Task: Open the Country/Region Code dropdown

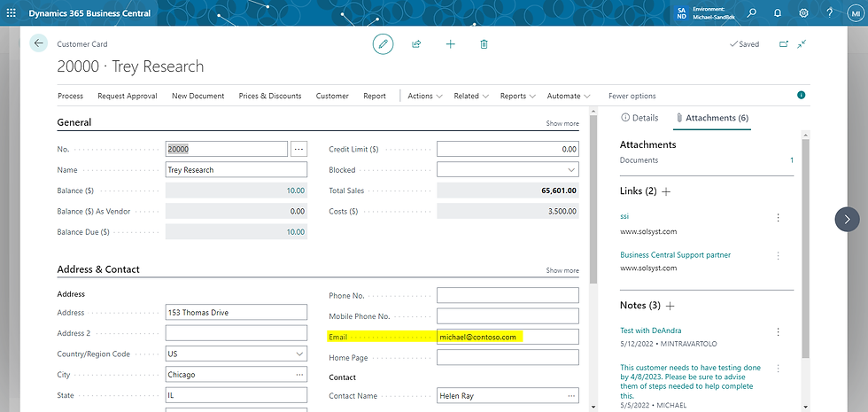Action: coord(299,354)
